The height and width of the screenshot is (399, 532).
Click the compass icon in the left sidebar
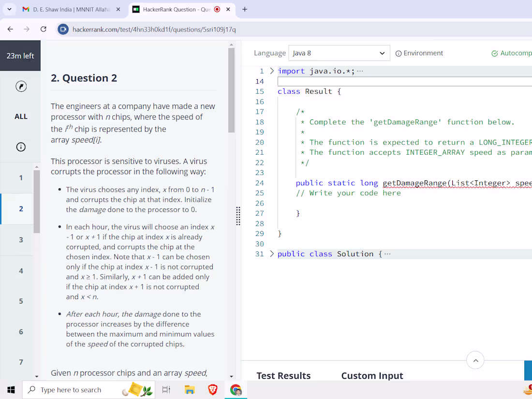[21, 87]
